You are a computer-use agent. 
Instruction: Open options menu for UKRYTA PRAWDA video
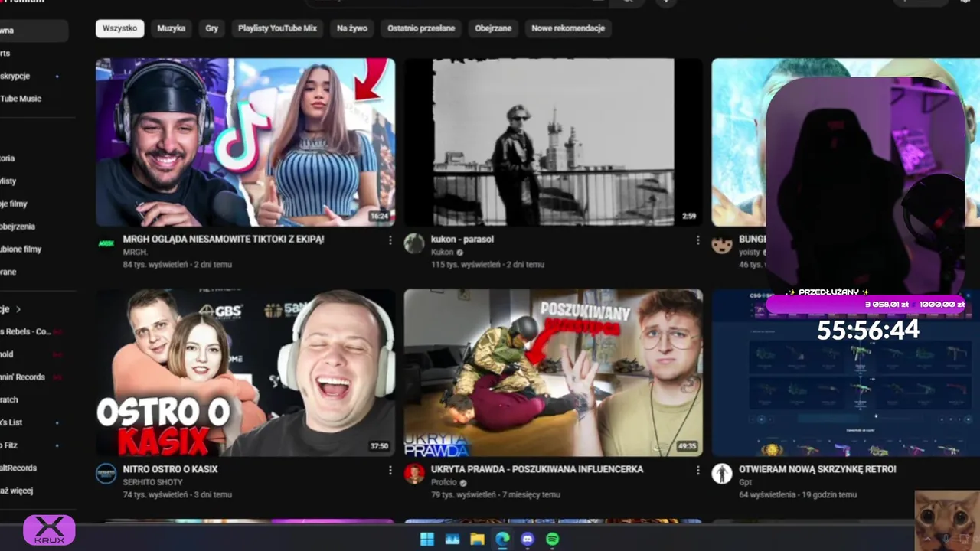697,470
